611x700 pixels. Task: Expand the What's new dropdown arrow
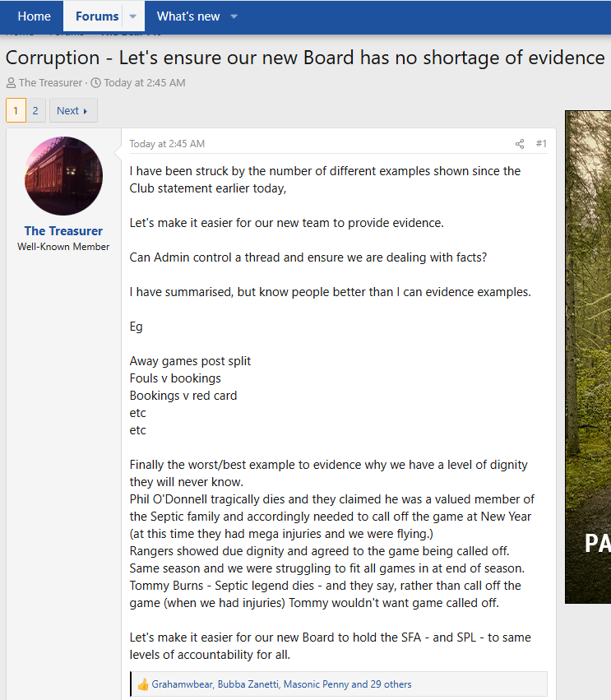click(x=234, y=16)
